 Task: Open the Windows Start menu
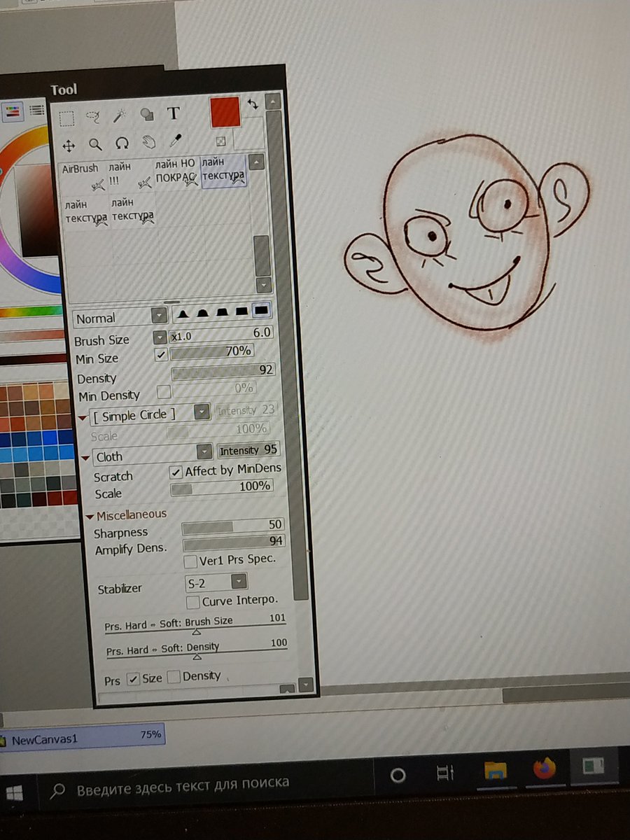[13, 793]
